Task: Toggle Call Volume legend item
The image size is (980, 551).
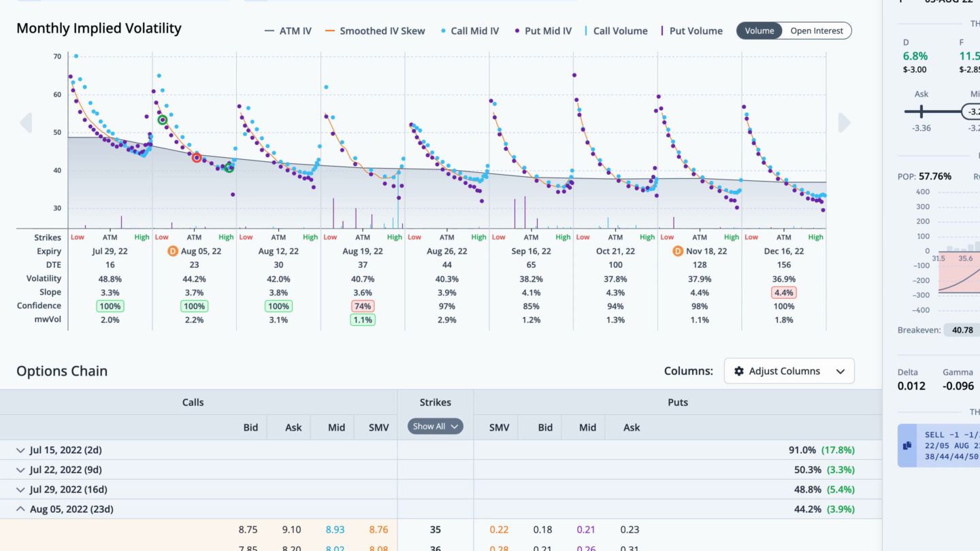Action: 617,31
